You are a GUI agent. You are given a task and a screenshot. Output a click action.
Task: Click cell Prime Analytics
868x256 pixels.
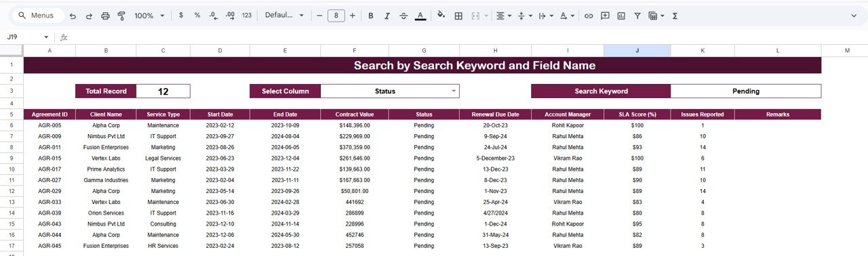[106, 169]
